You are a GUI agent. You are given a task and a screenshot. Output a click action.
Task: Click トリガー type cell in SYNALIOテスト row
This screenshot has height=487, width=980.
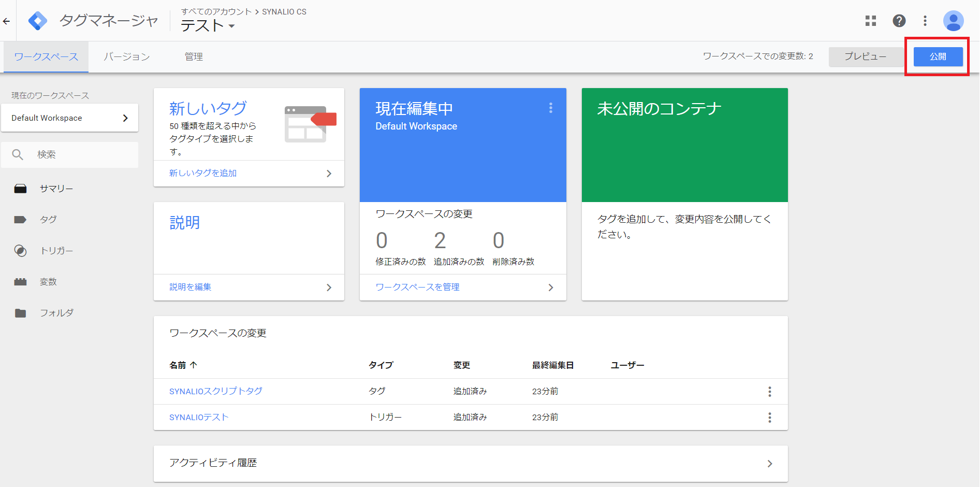385,417
